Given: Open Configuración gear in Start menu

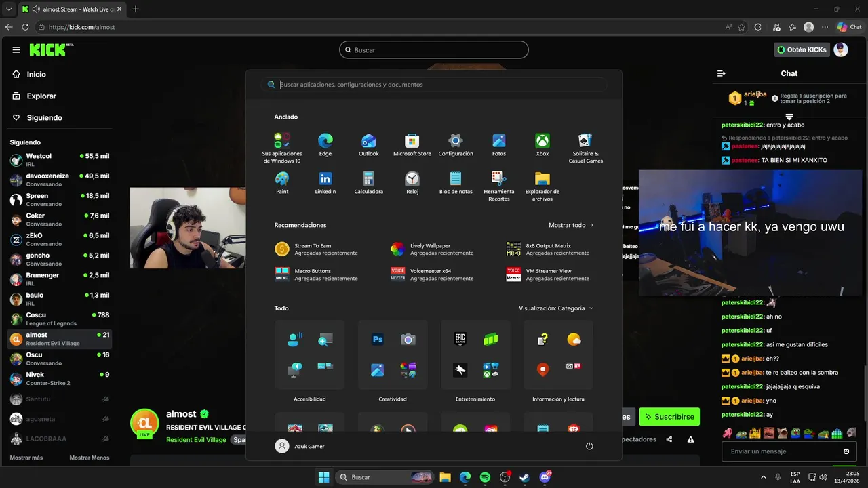Looking at the screenshot, I should pos(456,145).
